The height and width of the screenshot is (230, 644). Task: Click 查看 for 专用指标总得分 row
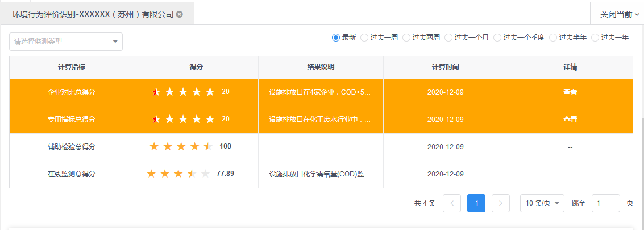pos(570,119)
